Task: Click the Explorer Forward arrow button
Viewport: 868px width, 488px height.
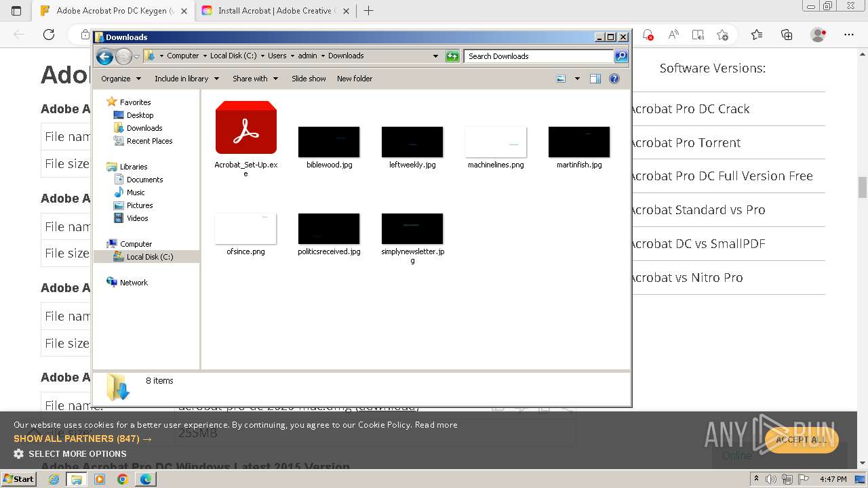Action: click(123, 56)
